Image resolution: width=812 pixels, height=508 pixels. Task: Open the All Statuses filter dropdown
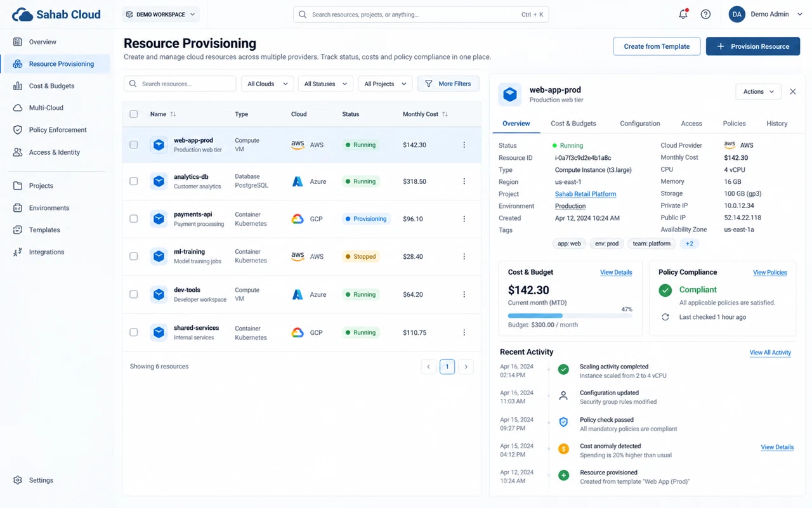click(x=325, y=84)
